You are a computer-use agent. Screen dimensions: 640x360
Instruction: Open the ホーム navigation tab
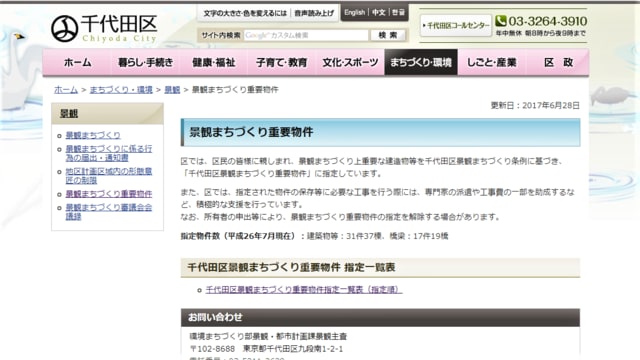pyautogui.click(x=77, y=62)
